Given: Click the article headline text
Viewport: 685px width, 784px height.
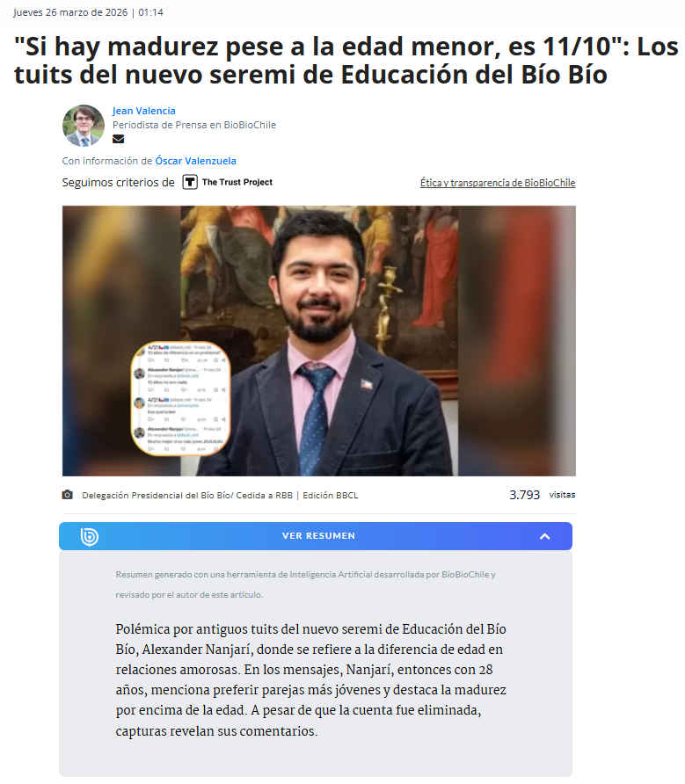Looking at the screenshot, I should (346, 60).
